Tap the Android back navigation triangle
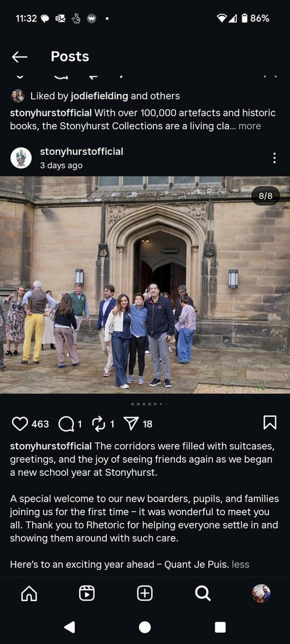 70,627
